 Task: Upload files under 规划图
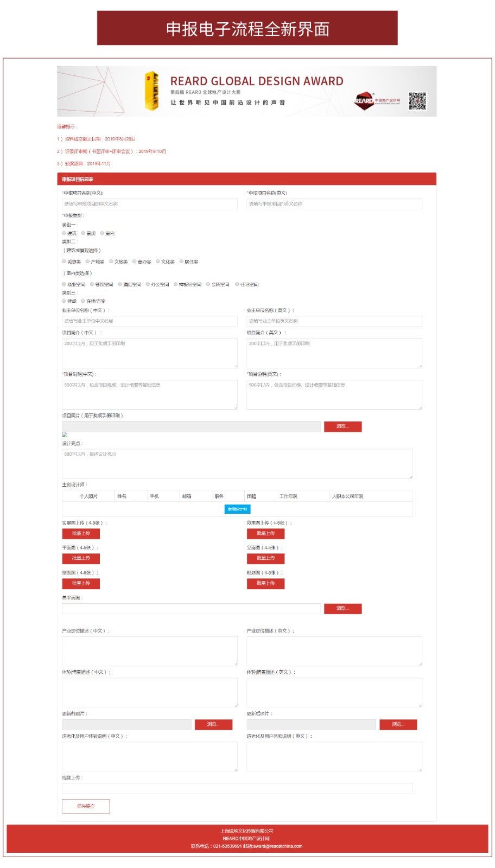pyautogui.click(x=266, y=584)
